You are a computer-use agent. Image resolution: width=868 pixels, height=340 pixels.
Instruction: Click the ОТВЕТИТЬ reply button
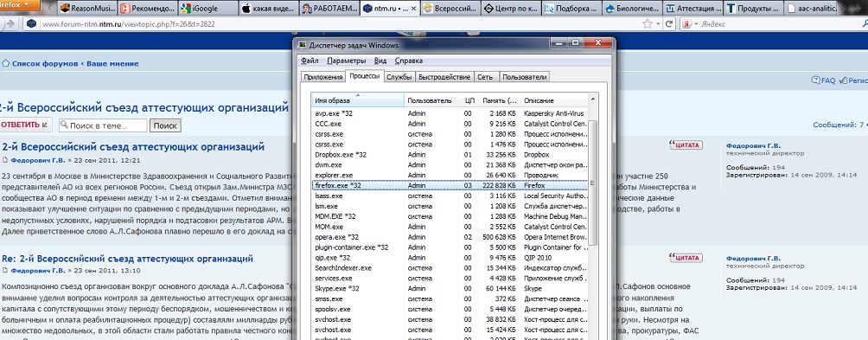[25, 125]
